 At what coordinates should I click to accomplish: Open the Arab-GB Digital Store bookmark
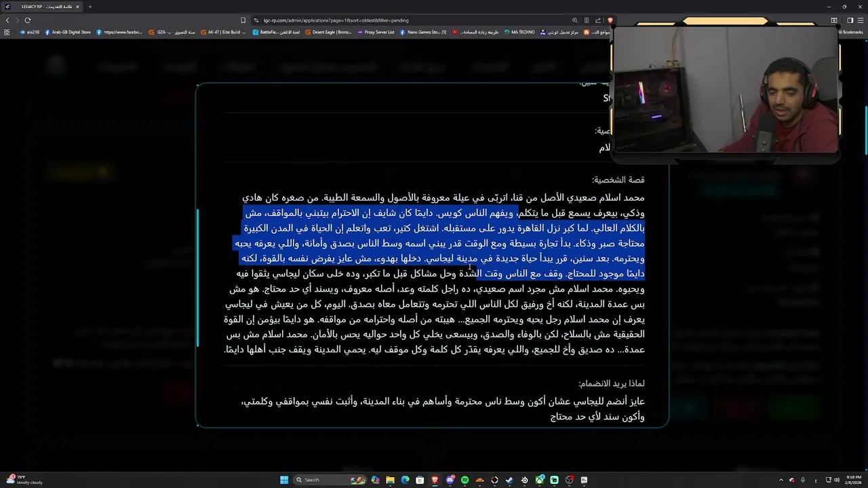click(x=68, y=32)
